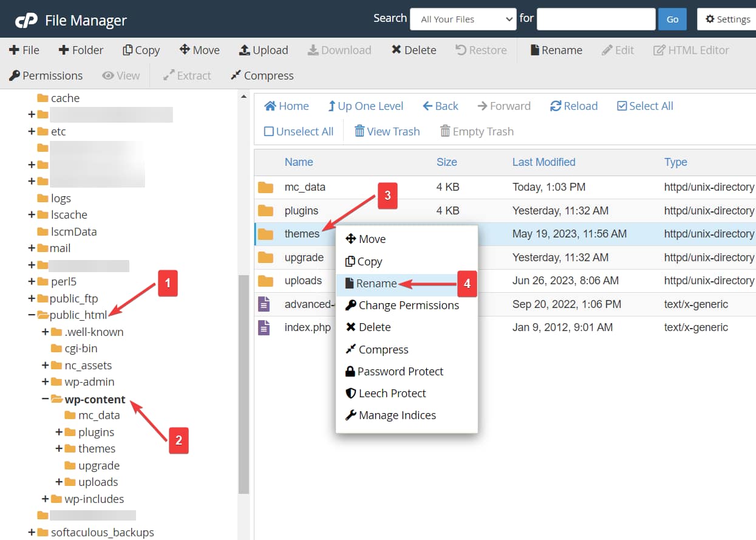Open the All Your Files search dropdown
This screenshot has width=756, height=540.
463,19
